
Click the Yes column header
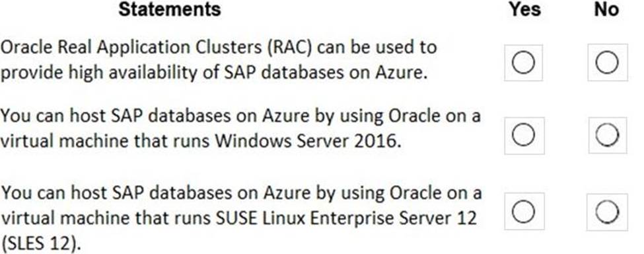coord(525,9)
